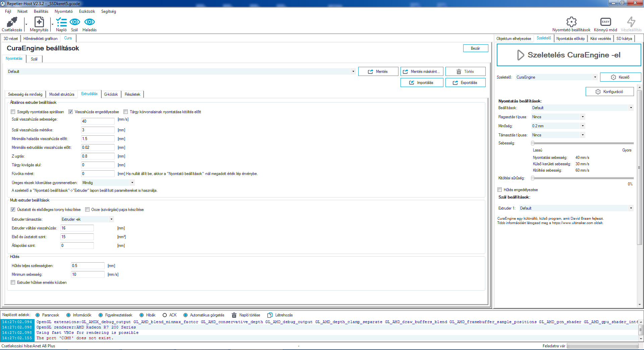Toggle Információk log filter

68,315
